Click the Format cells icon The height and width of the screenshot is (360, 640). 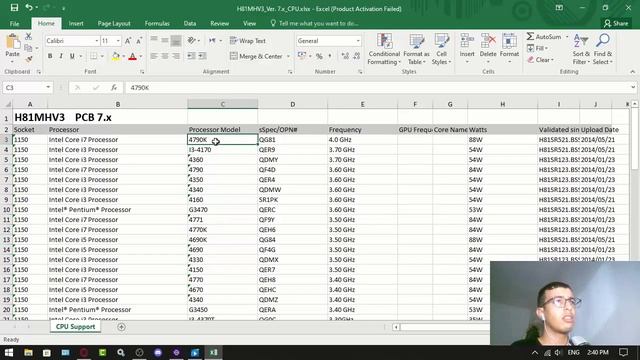[509, 41]
